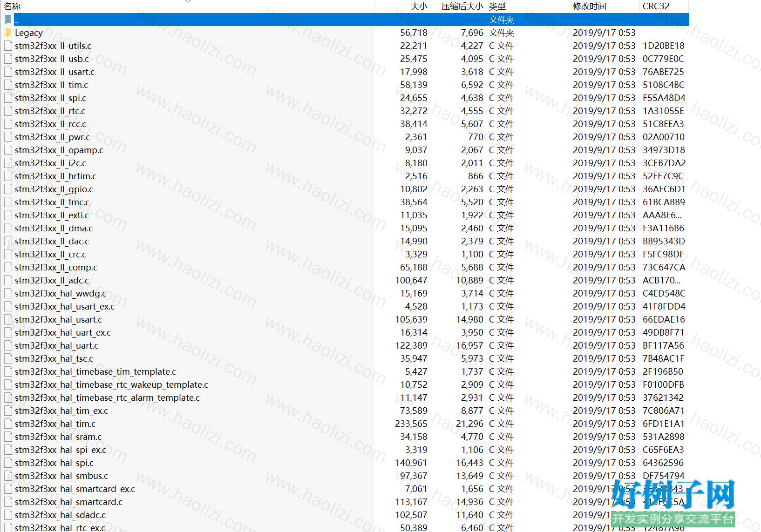Select file stm32f3xx_hal_timebase_rtc_alarm_template.c
761x532 pixels.
click(x=108, y=397)
